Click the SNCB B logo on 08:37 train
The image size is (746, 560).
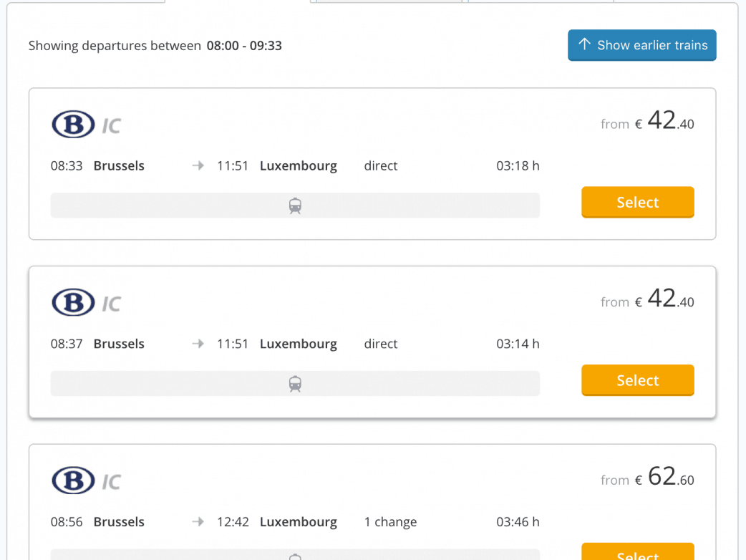click(x=73, y=303)
